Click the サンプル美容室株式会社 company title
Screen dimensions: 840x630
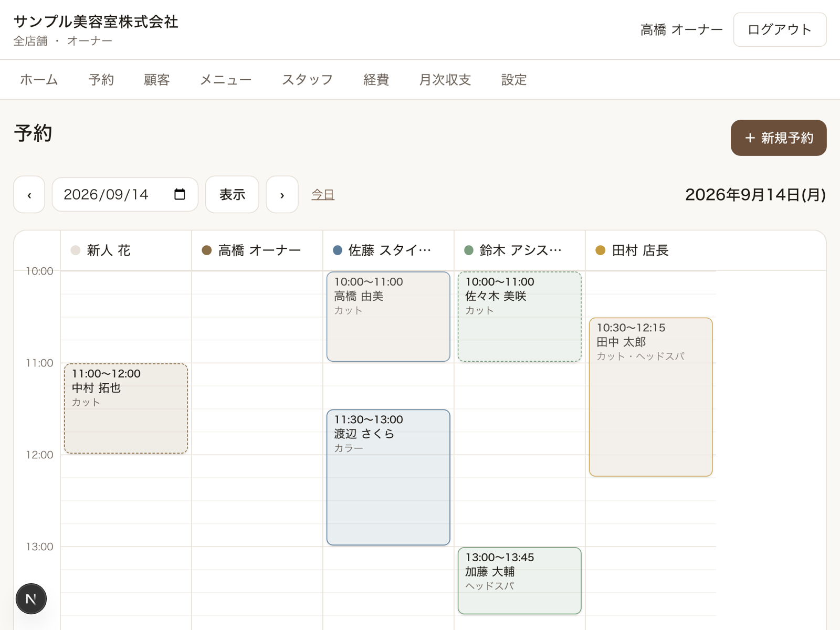(96, 22)
